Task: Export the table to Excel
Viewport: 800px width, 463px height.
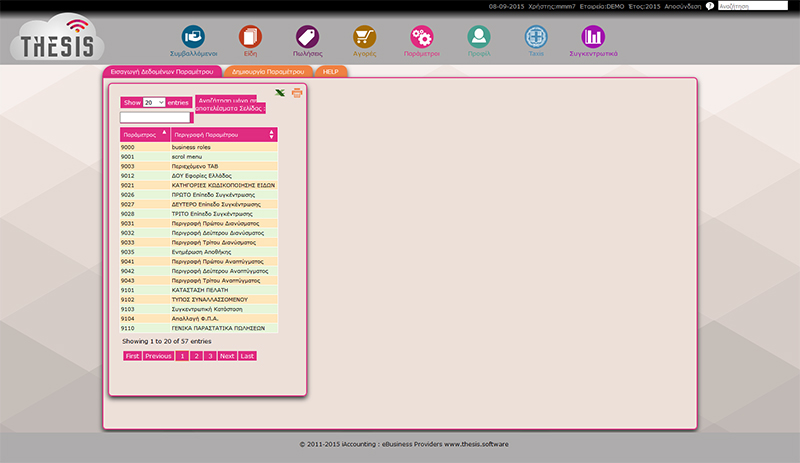Action: click(x=280, y=93)
